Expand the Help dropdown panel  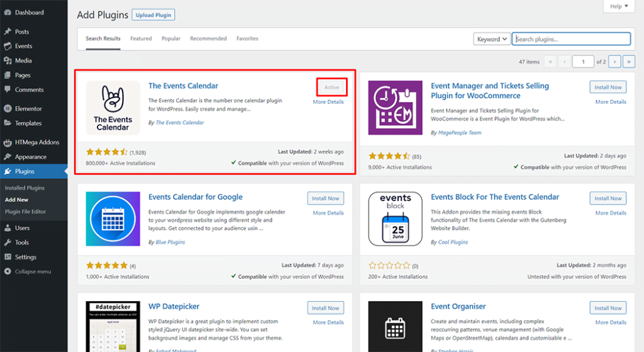pyautogui.click(x=619, y=6)
